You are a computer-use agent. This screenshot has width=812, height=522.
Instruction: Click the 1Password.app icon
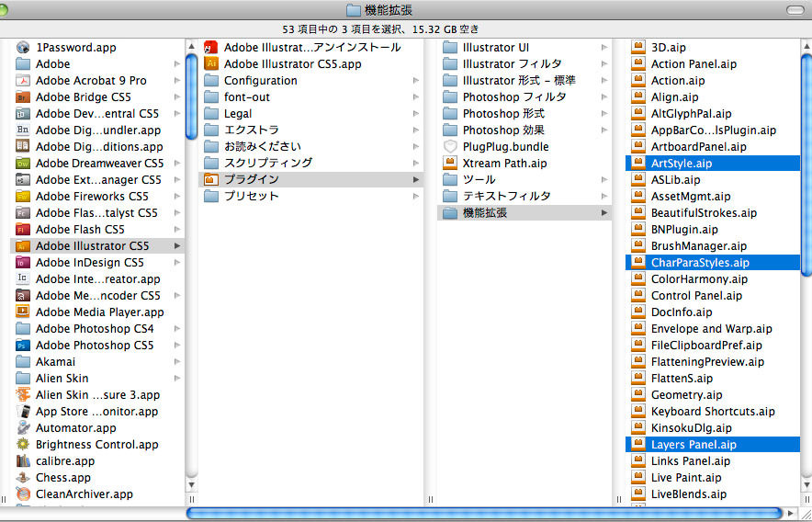[x=23, y=47]
